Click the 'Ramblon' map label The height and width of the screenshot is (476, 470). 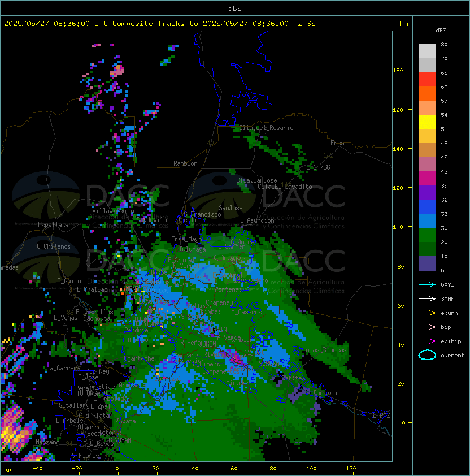point(185,163)
